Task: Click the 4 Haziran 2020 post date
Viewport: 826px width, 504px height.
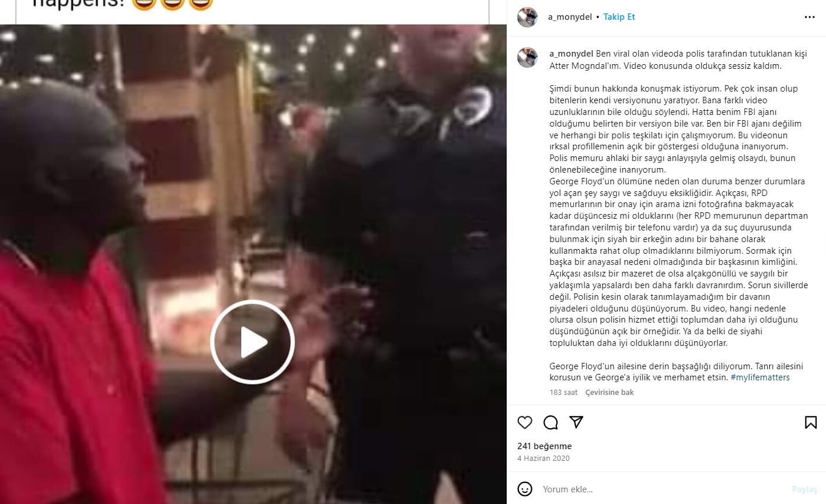Action: point(543,459)
